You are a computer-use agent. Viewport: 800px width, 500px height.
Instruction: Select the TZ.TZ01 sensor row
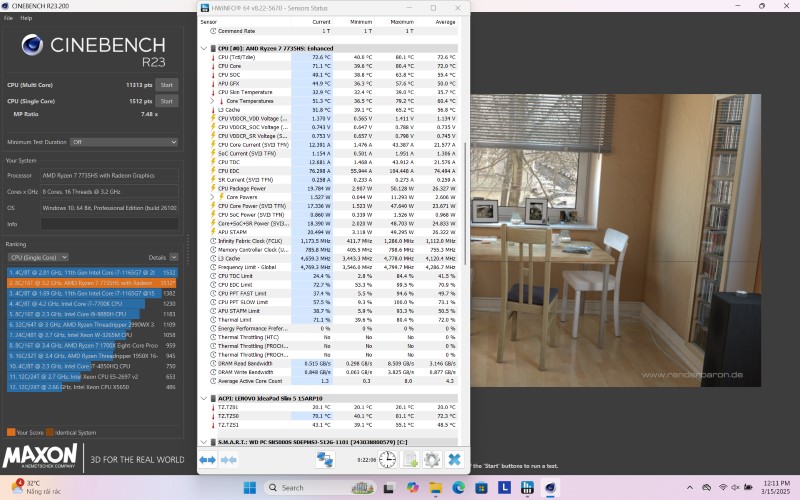point(333,407)
